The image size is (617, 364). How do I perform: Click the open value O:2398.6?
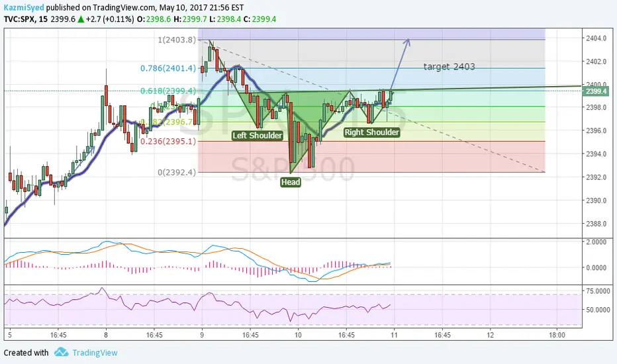154,19
